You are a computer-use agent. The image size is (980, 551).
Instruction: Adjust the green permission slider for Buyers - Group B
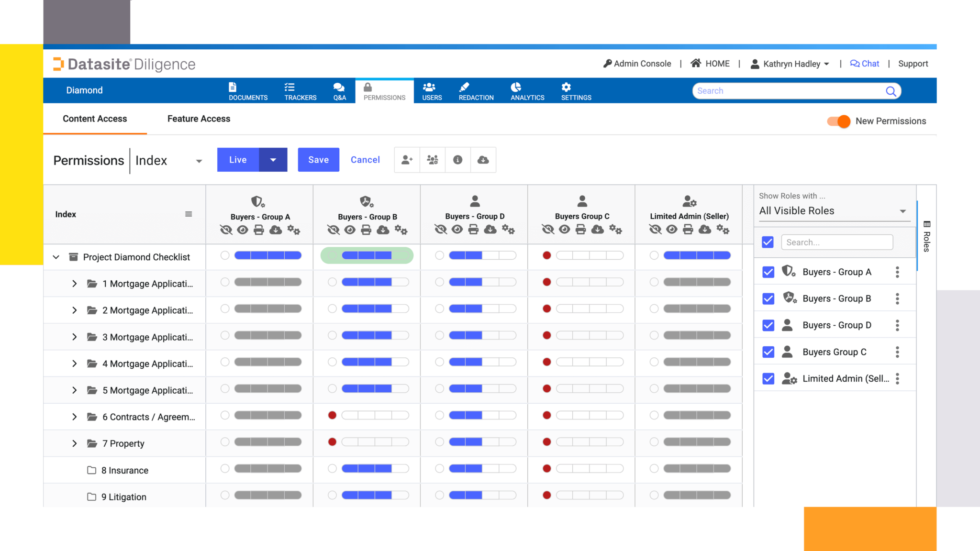pyautogui.click(x=366, y=255)
